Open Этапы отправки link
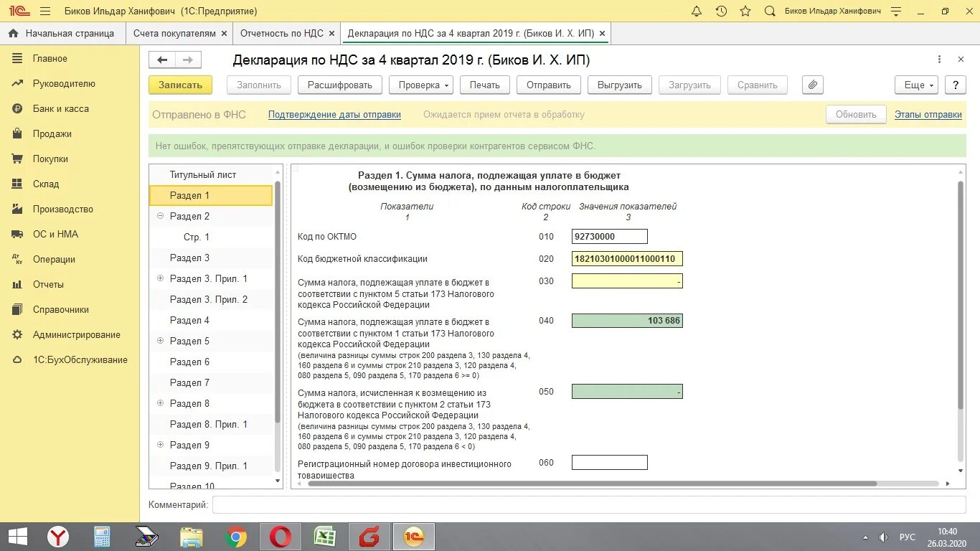Screen dimensions: 980x551 (928, 115)
